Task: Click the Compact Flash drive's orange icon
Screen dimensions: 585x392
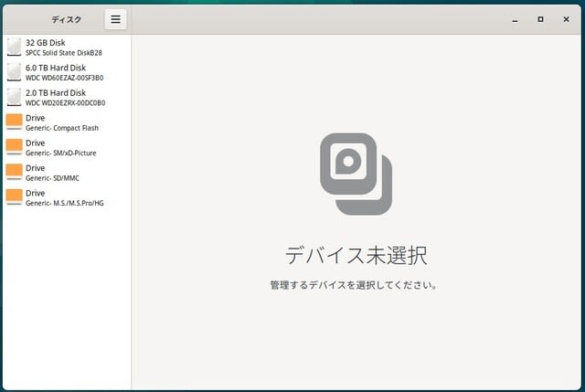Action: 15,122
